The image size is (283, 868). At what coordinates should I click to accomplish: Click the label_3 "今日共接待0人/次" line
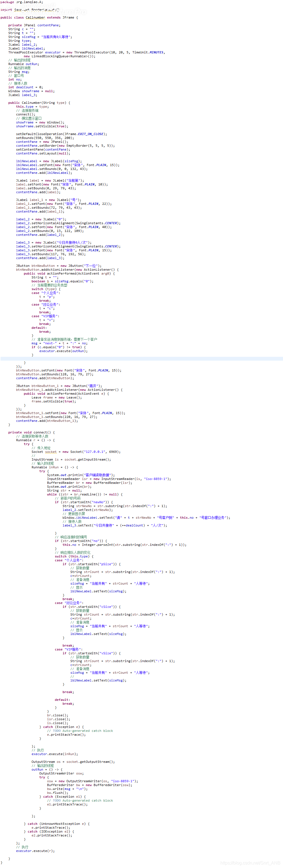coord(53,243)
